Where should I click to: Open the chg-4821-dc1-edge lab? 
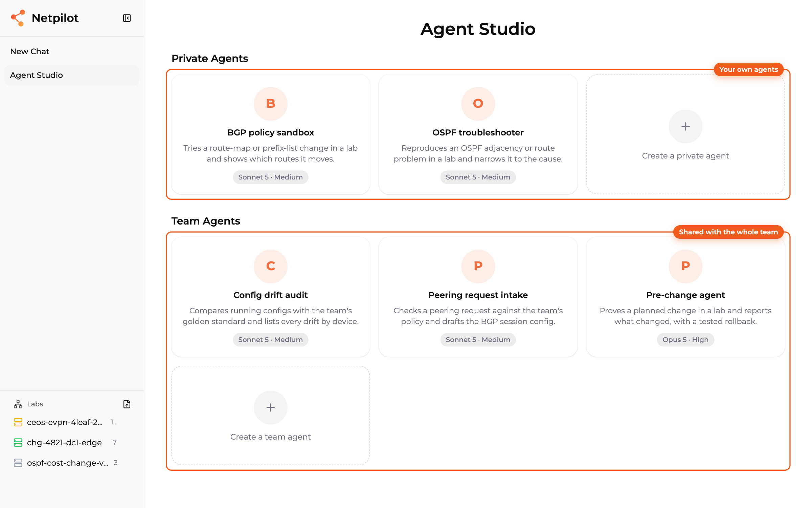[64, 443]
